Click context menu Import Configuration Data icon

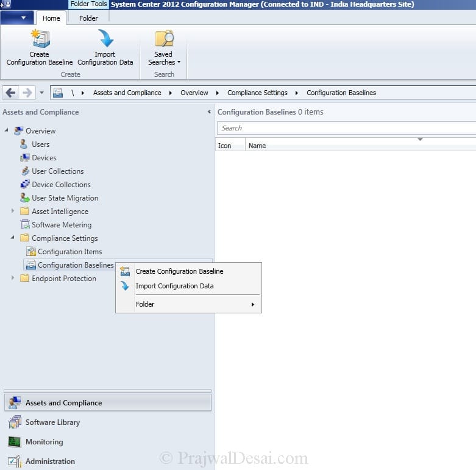point(125,286)
